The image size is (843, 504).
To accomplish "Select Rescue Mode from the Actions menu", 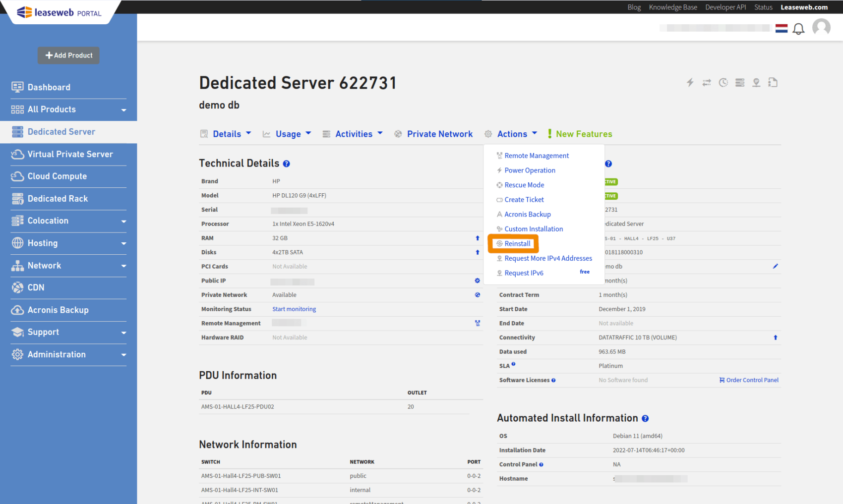I will (524, 184).
